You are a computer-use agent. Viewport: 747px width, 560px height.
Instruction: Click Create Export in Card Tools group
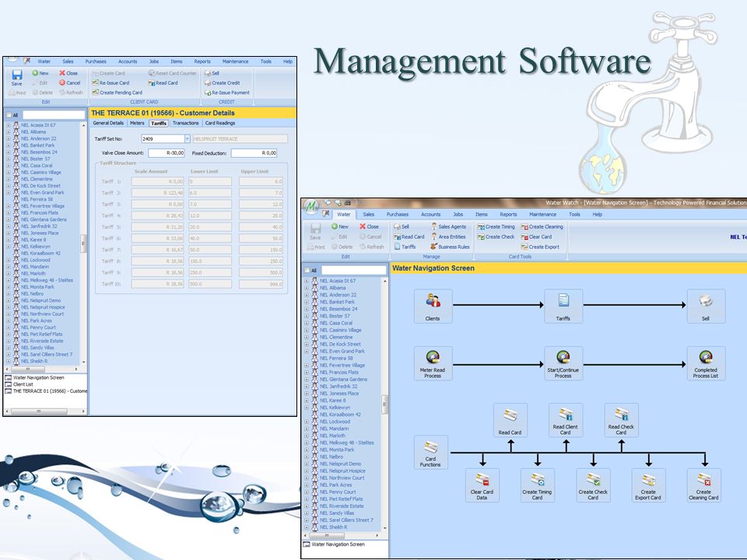click(x=540, y=247)
